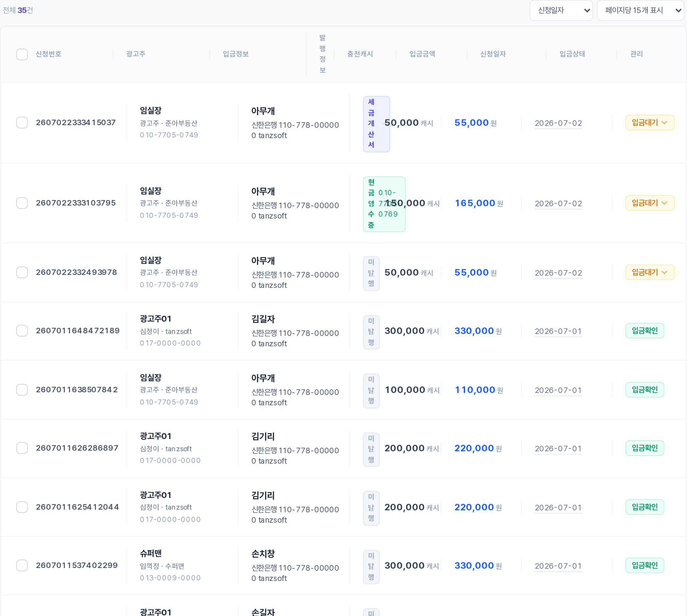Click phone number 013-0009-0000
This screenshot has width=687, height=616.
coord(170,578)
